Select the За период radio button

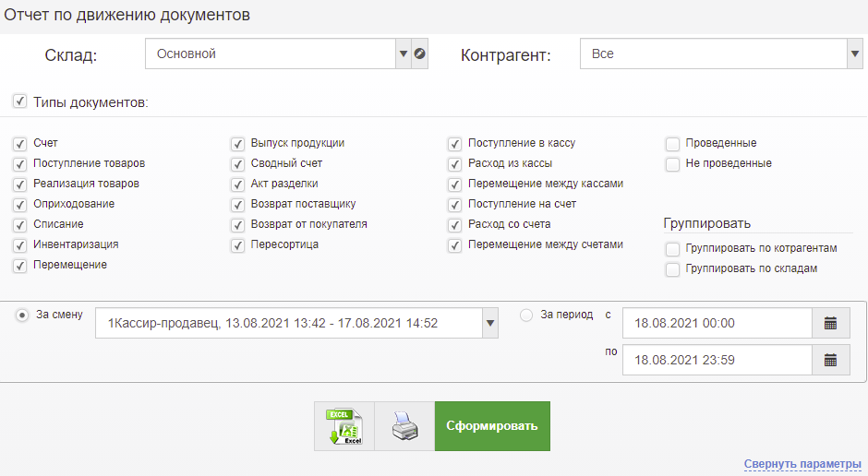tap(527, 315)
